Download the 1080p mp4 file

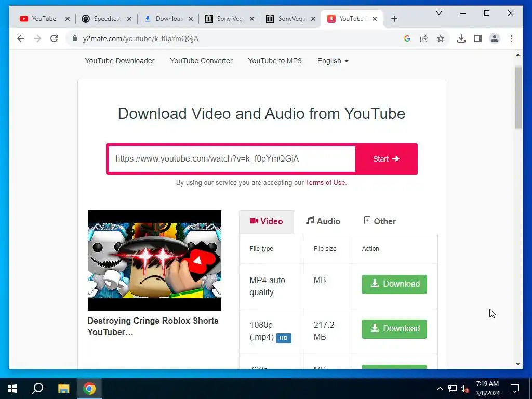click(x=394, y=329)
